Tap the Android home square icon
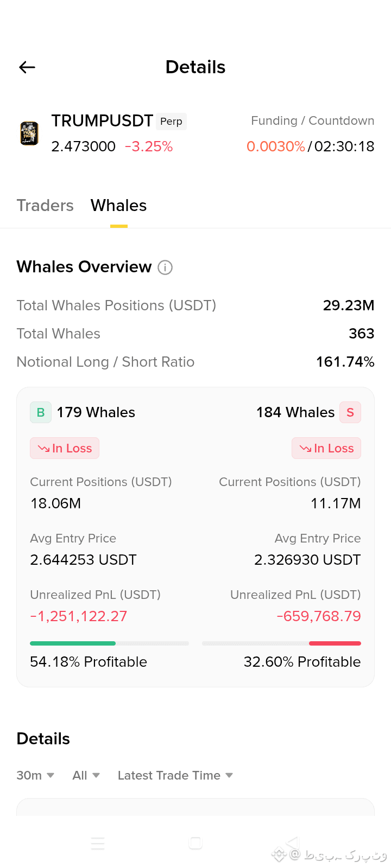 coord(195,843)
